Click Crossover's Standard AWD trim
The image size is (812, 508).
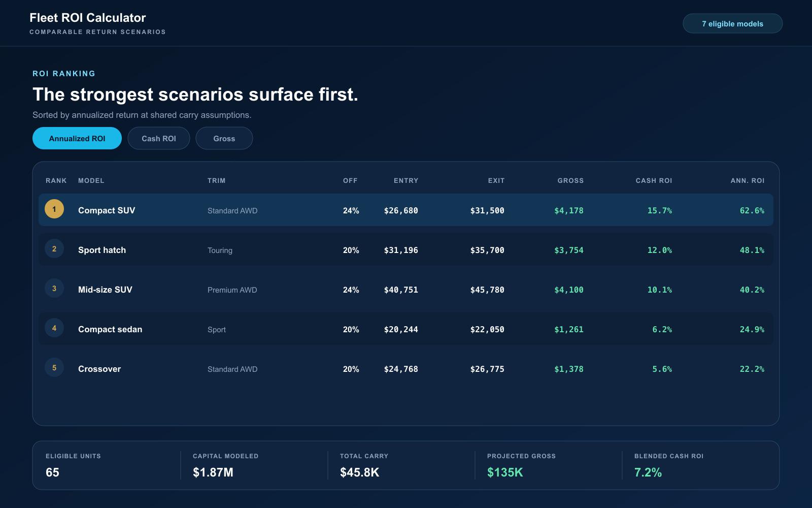click(232, 369)
